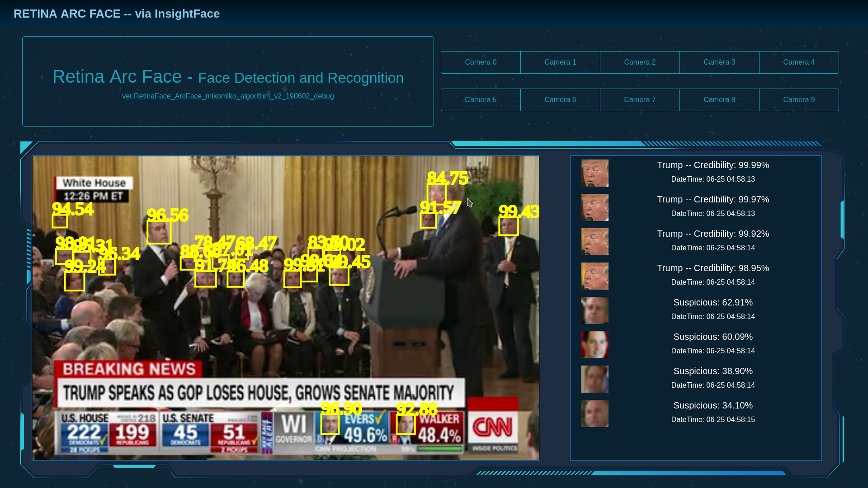Click face thumbnail with 99.99% credibility
Image resolution: width=868 pixels, height=488 pixels.
594,173
